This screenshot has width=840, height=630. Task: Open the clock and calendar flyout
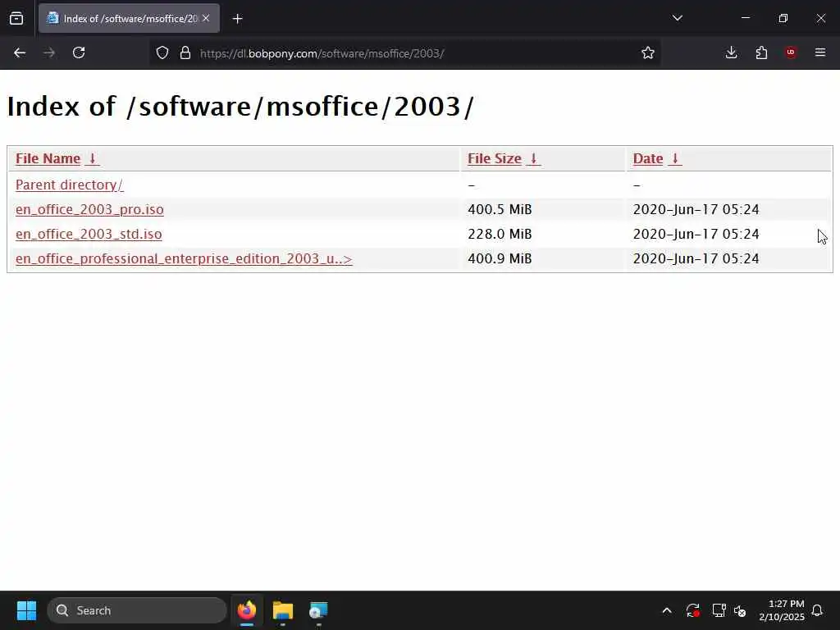coord(782,610)
